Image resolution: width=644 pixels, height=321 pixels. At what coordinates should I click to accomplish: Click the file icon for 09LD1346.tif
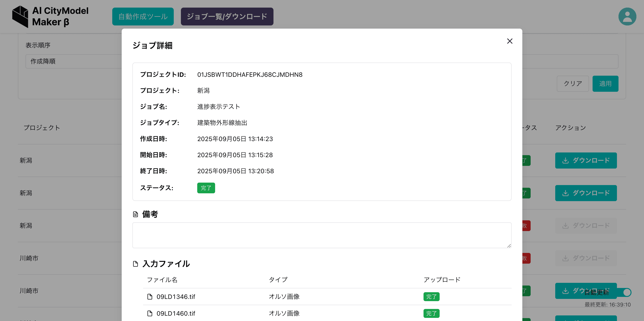[x=150, y=296]
